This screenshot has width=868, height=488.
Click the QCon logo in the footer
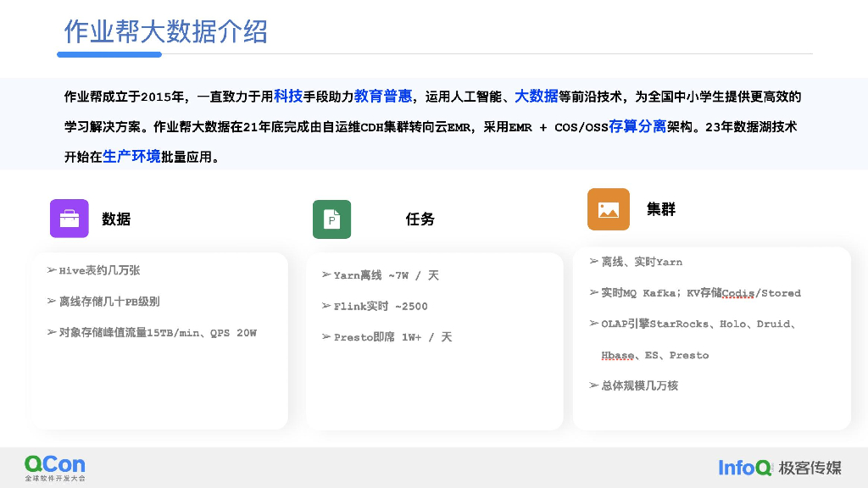[x=55, y=468]
